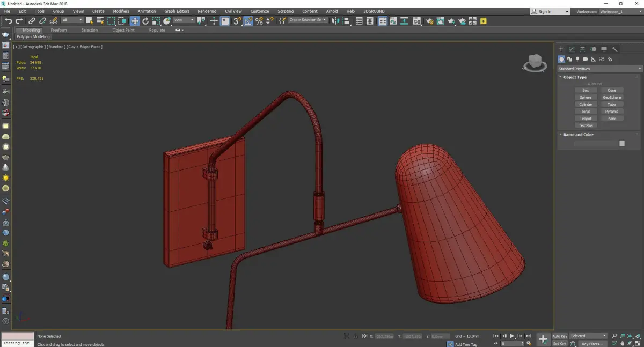The image size is (644, 347).
Task: Open the Select by Name list
Action: (100, 21)
